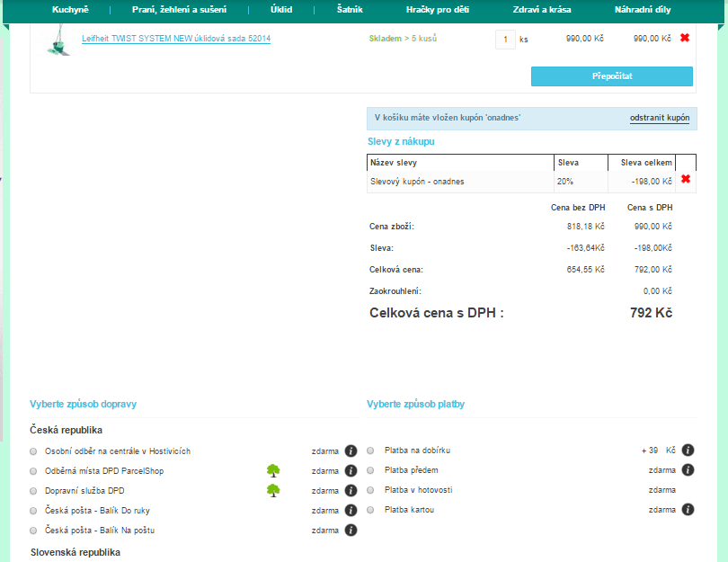Click green tree icon beside Dopravní služba DPD
Viewport: 728px width, 562px height.
pos(273,490)
